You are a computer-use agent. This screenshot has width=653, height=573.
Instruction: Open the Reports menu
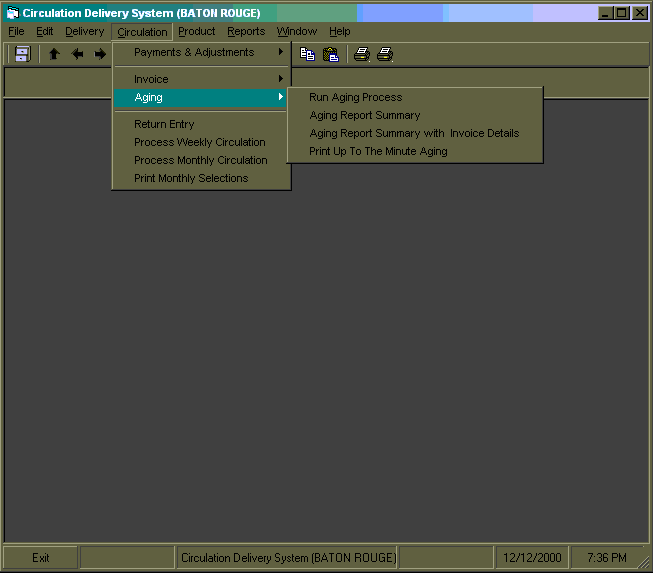246,32
